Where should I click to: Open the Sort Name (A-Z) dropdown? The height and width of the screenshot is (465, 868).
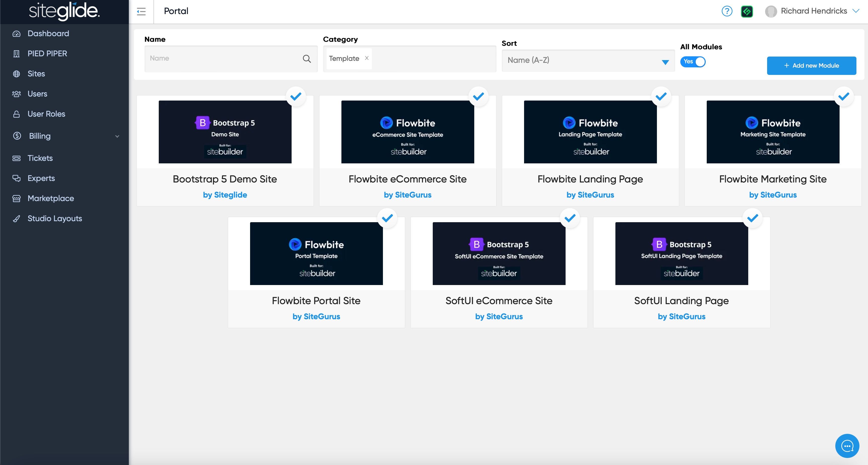[x=588, y=61]
